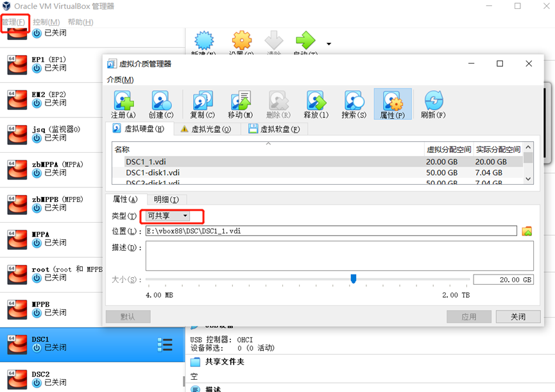This screenshot has width=555, height=392.
Task: Switch to the 明细(I) tab
Action: click(166, 200)
